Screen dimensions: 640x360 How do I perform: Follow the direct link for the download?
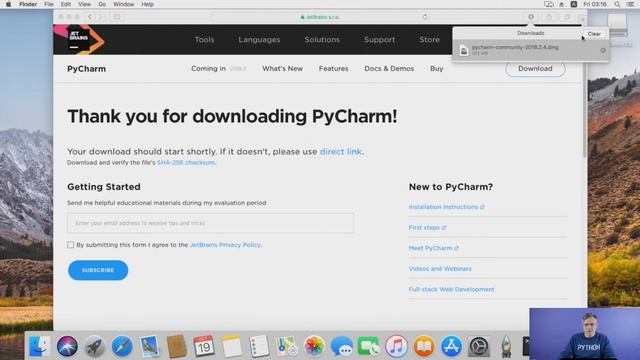[x=341, y=151]
